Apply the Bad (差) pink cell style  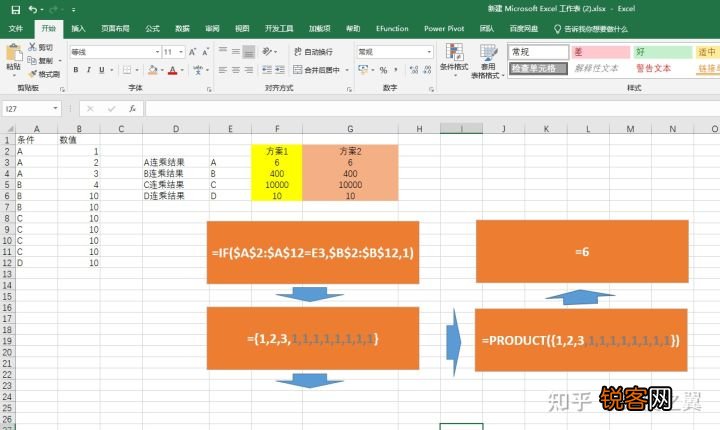click(601, 52)
